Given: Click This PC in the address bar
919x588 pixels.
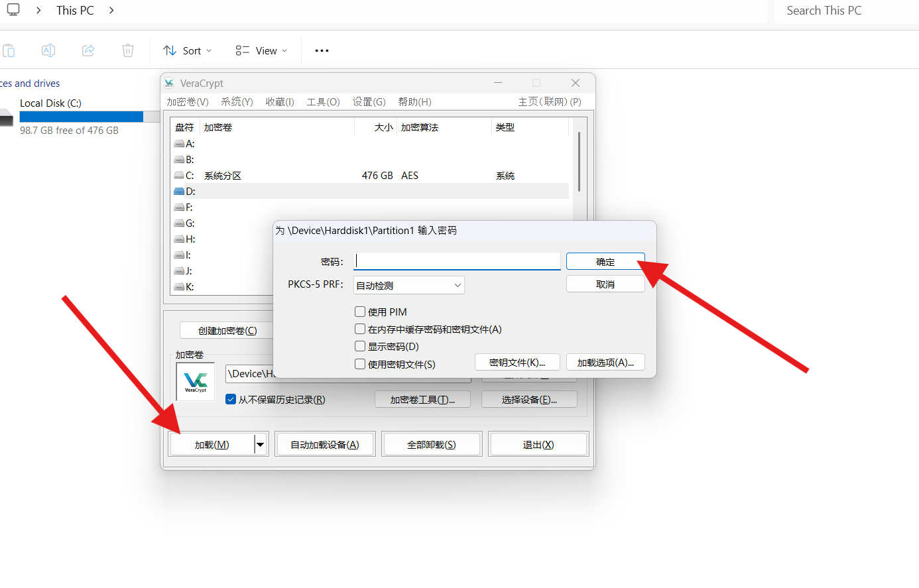Looking at the screenshot, I should tap(75, 10).
